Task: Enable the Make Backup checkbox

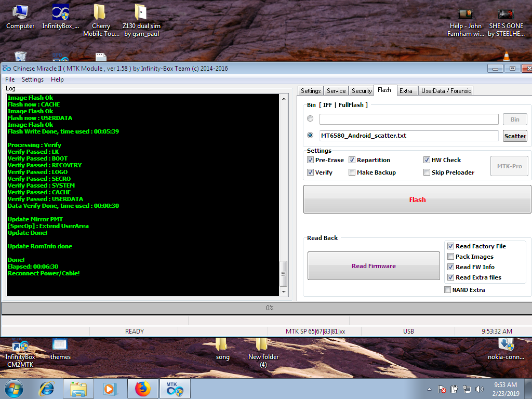Action: (x=352, y=172)
